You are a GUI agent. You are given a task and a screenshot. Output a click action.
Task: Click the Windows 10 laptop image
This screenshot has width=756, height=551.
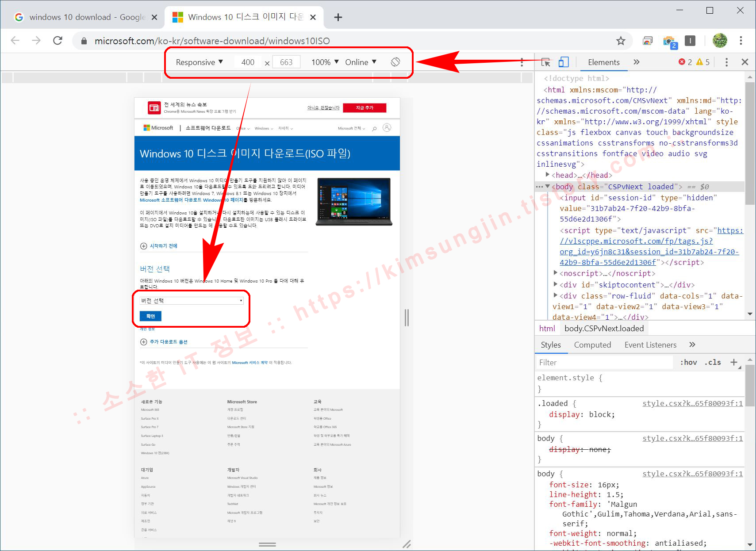tap(354, 202)
